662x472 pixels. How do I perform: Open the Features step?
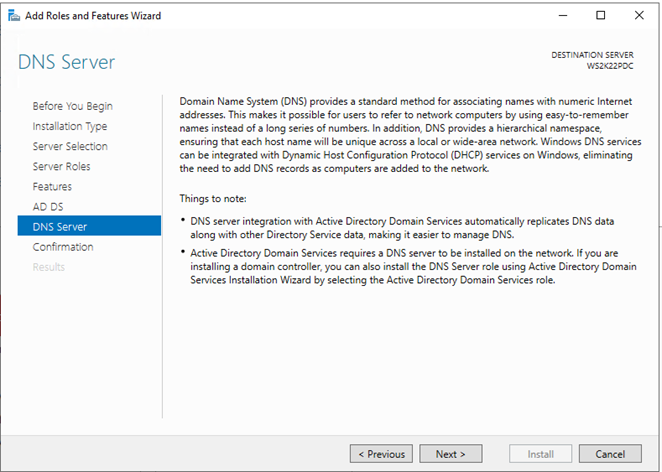click(52, 187)
